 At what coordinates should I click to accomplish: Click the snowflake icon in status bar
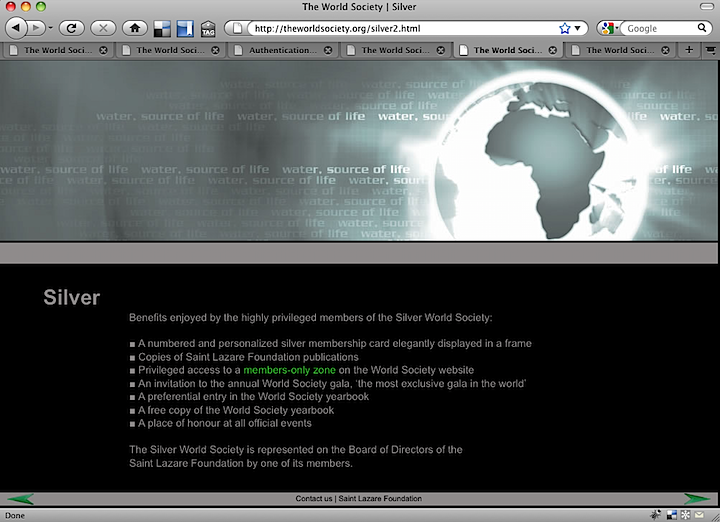tap(686, 515)
